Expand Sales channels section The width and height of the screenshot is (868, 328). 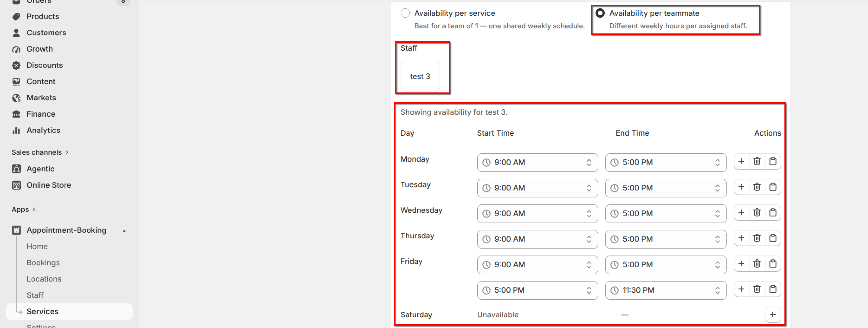point(40,152)
